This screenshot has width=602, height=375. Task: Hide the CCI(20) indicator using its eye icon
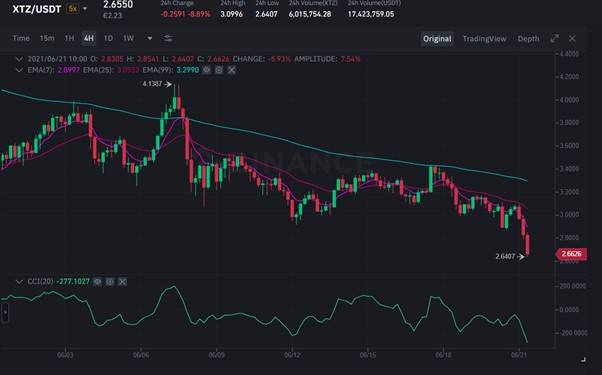point(98,282)
